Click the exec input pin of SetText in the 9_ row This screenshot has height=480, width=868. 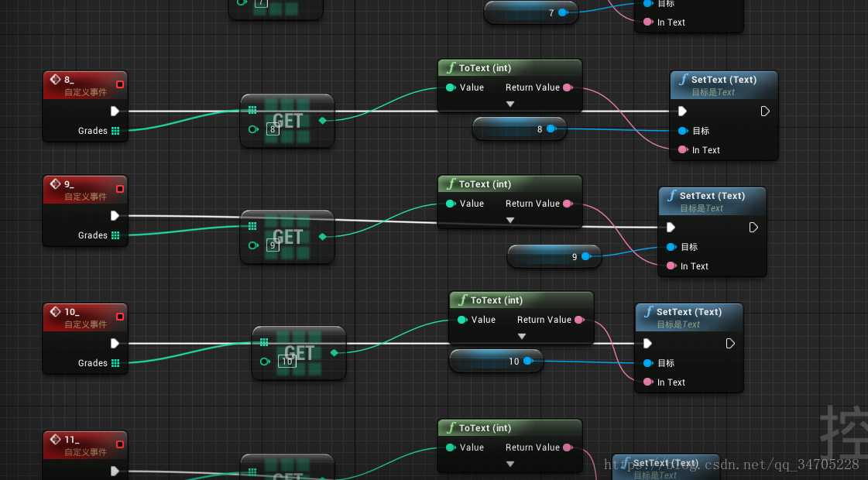[671, 227]
